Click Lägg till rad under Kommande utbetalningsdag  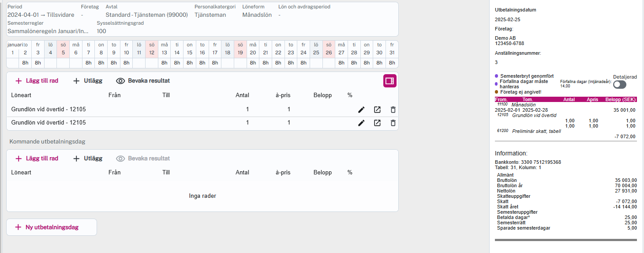click(x=37, y=159)
